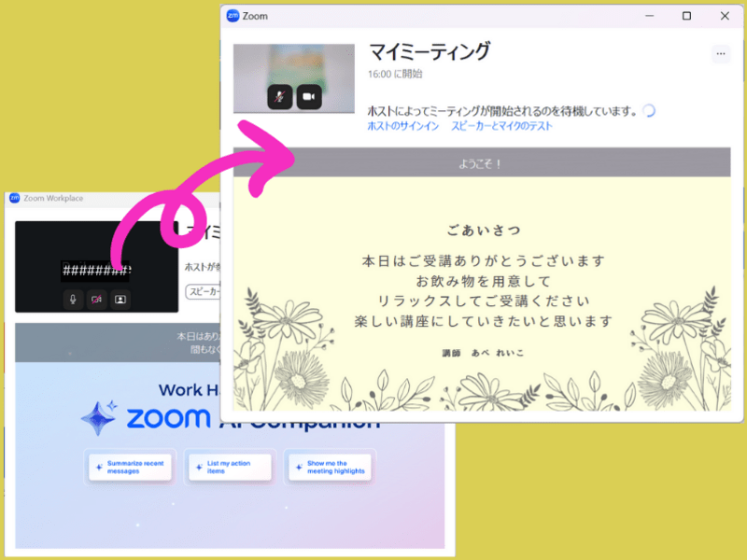Select List my action items suggestion
747x560 pixels.
pyautogui.click(x=230, y=467)
